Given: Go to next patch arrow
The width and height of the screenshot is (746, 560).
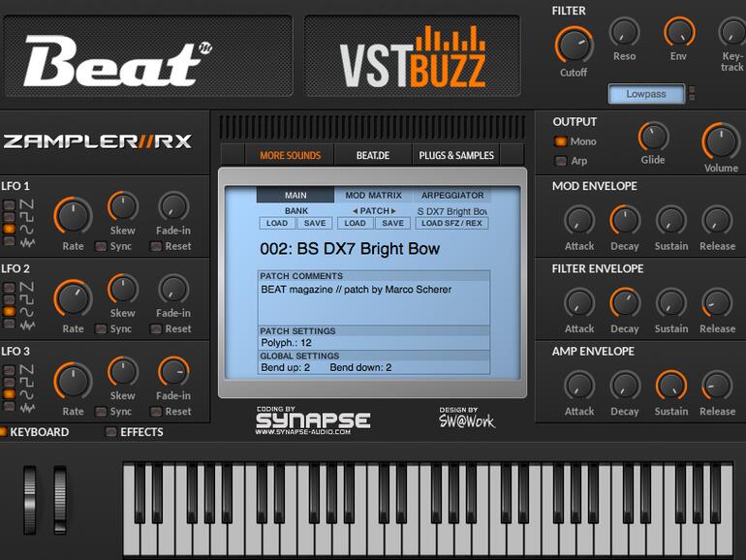Looking at the screenshot, I should coord(393,211).
